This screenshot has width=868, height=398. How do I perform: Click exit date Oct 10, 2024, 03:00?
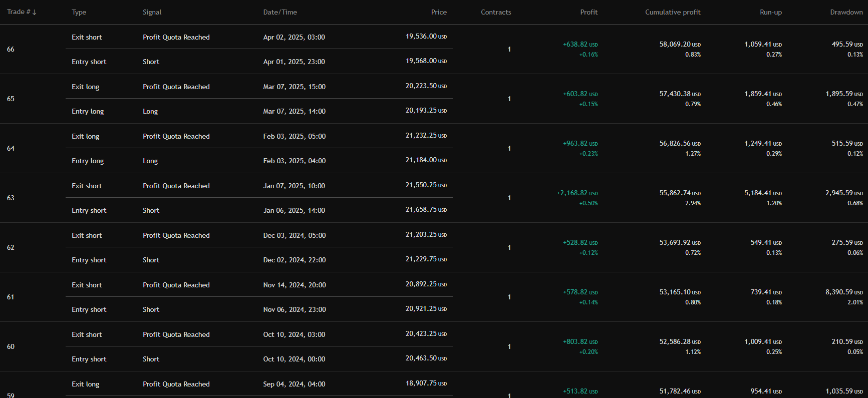pos(294,334)
